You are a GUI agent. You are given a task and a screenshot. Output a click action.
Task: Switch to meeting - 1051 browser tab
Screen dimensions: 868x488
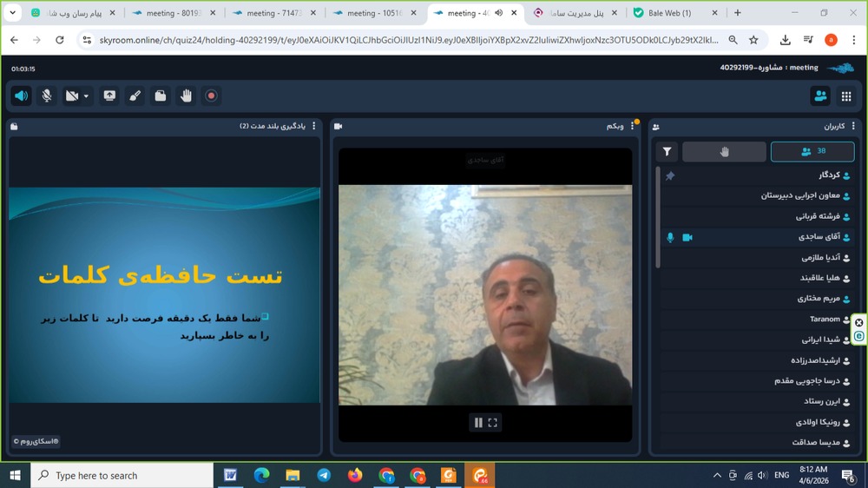coord(374,13)
